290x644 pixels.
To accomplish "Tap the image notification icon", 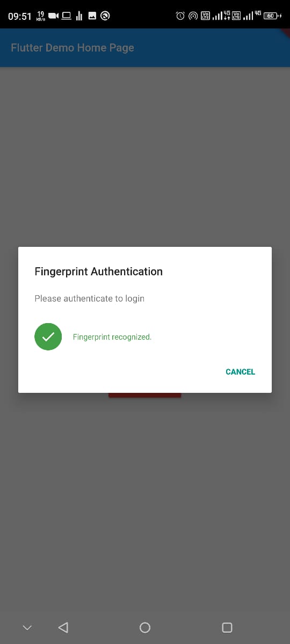I will pyautogui.click(x=92, y=16).
